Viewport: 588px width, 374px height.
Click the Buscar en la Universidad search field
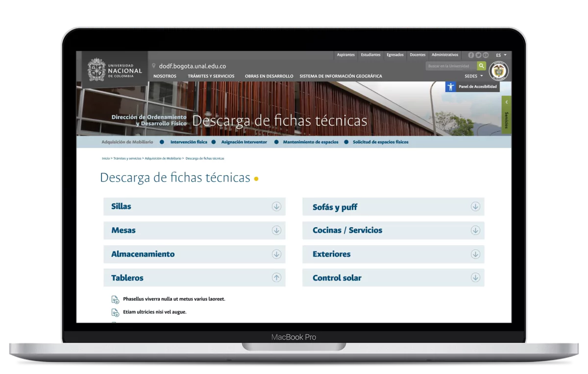[x=451, y=66]
